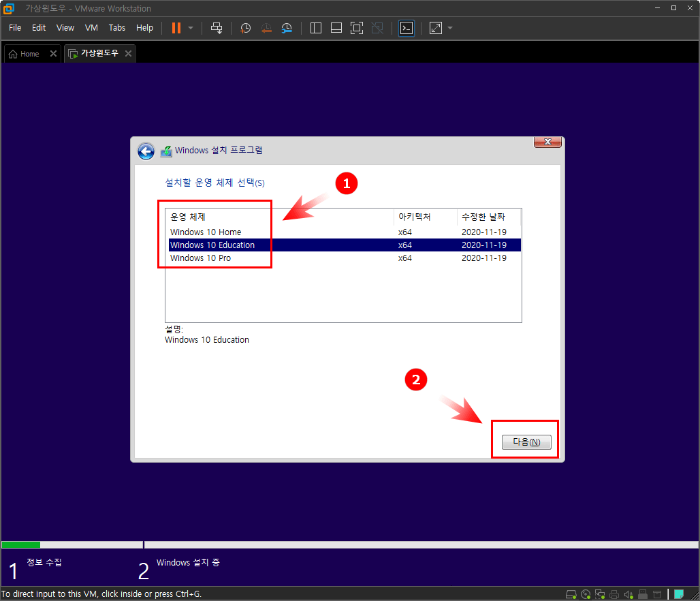Click the 다음(N) next button
Viewport: 700px width, 601px height.
pos(526,442)
